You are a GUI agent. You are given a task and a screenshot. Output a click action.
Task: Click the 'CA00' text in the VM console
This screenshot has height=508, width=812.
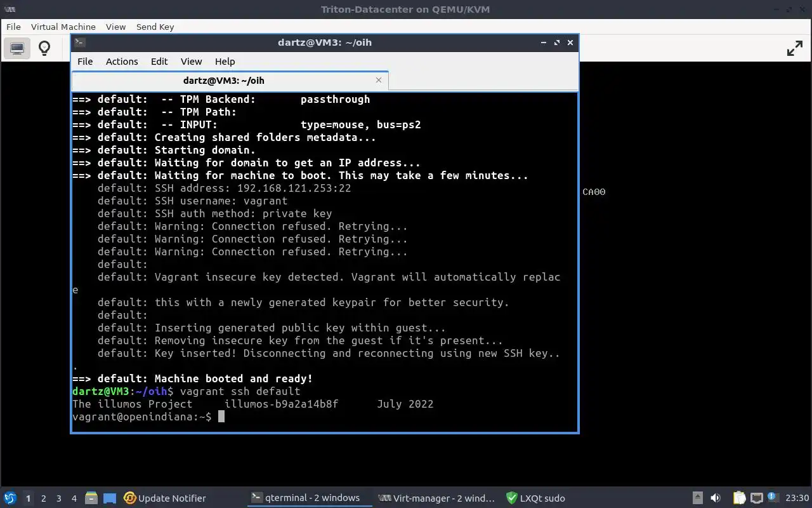pos(594,192)
